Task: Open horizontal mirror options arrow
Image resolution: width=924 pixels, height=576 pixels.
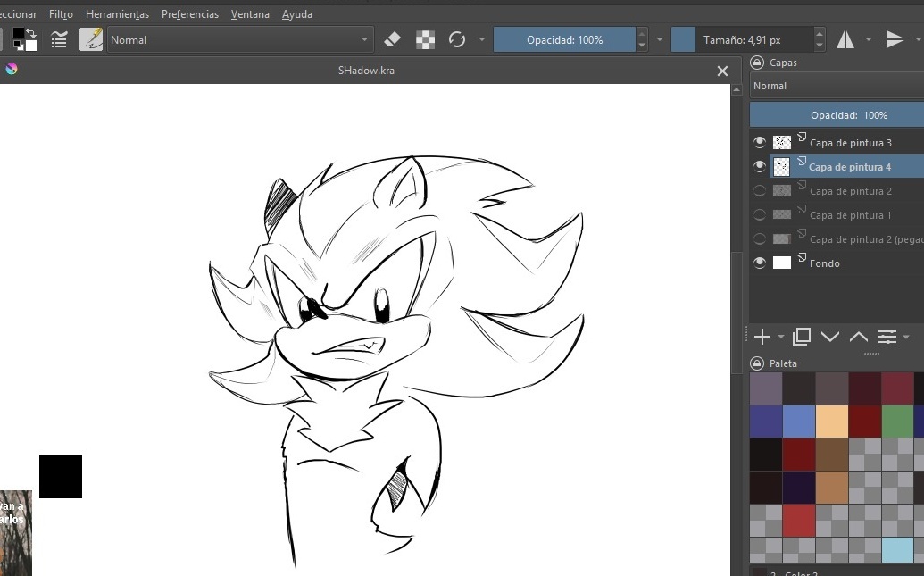Action: (868, 39)
